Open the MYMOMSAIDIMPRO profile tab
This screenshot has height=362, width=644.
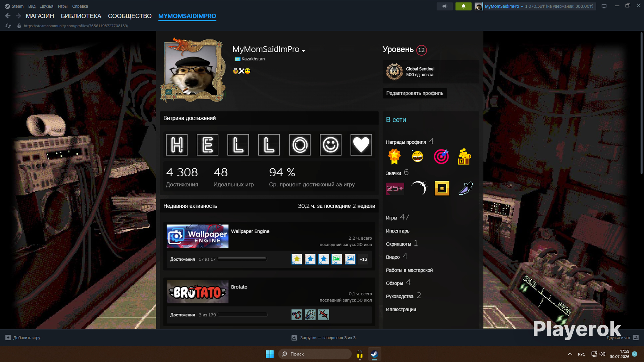[x=187, y=16]
